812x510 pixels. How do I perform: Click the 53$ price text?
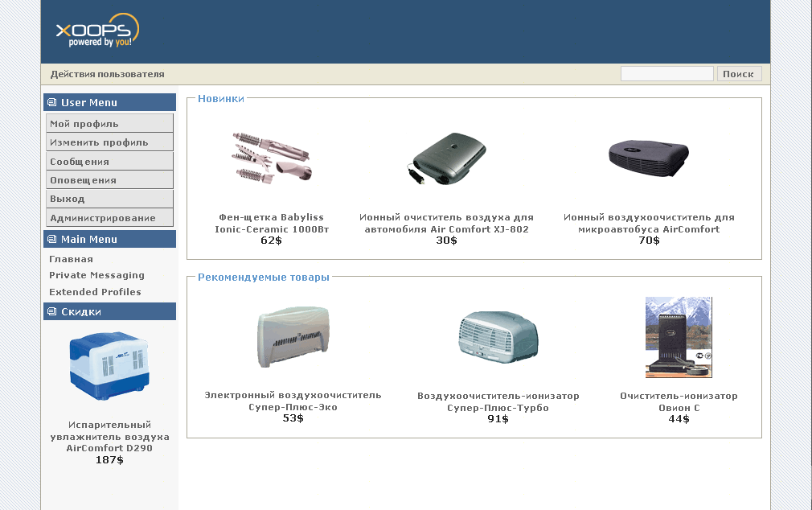[293, 417]
